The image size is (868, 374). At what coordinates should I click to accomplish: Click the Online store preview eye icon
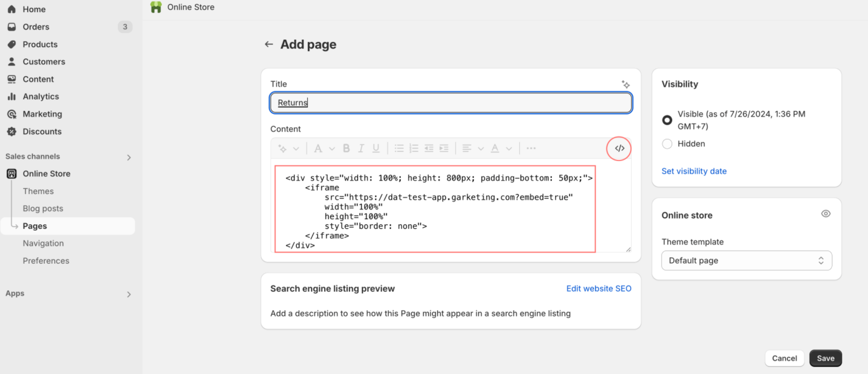826,214
